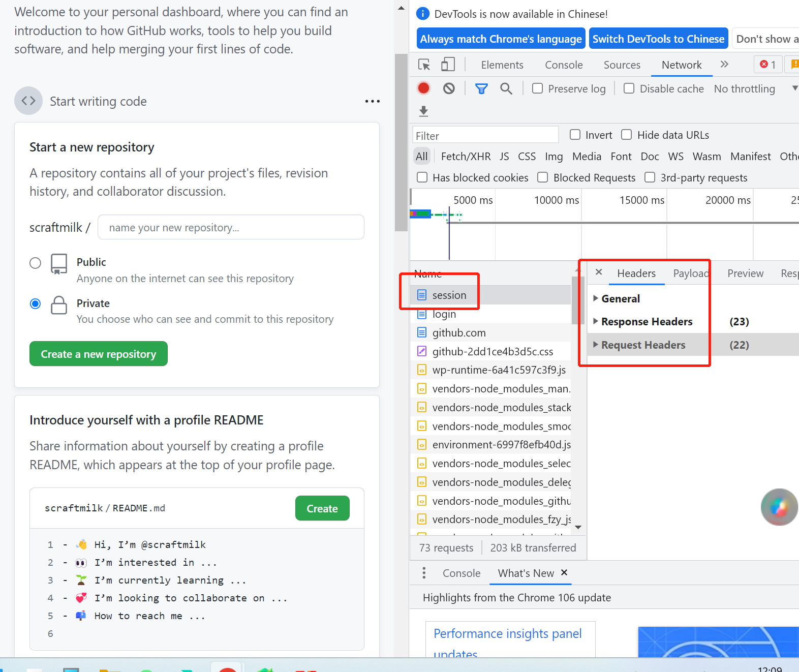Check the Invert filter checkbox

coord(575,135)
